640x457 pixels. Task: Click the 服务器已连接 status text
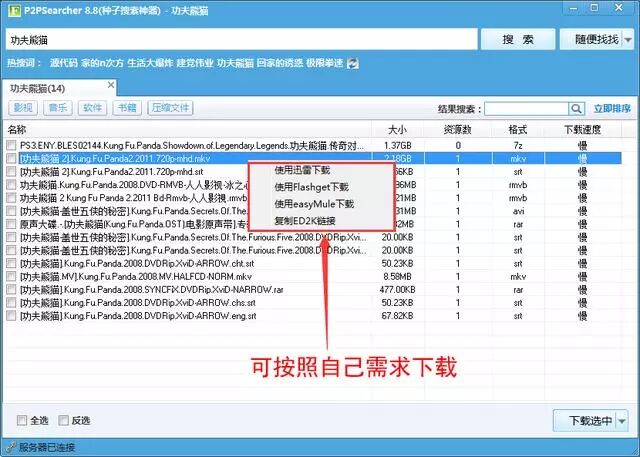47,447
